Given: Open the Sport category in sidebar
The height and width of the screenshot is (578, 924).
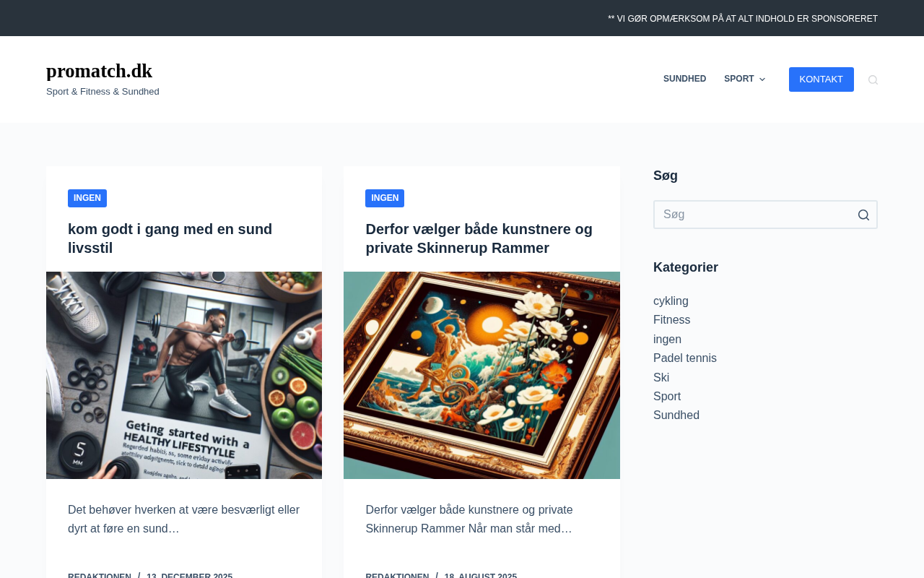Looking at the screenshot, I should click(x=667, y=397).
